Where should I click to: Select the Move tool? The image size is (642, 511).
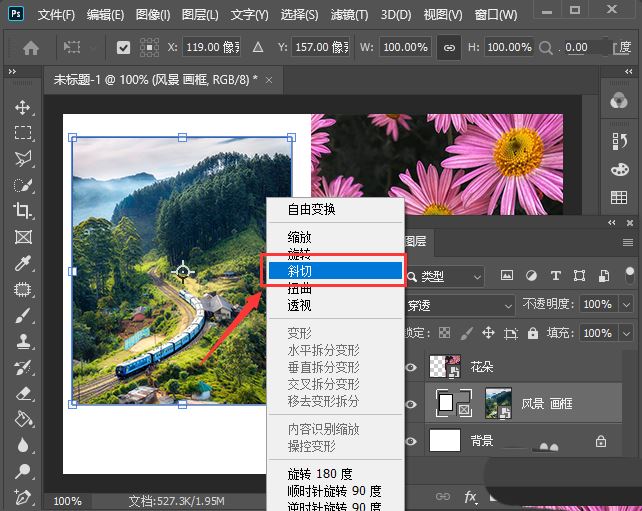pyautogui.click(x=23, y=107)
